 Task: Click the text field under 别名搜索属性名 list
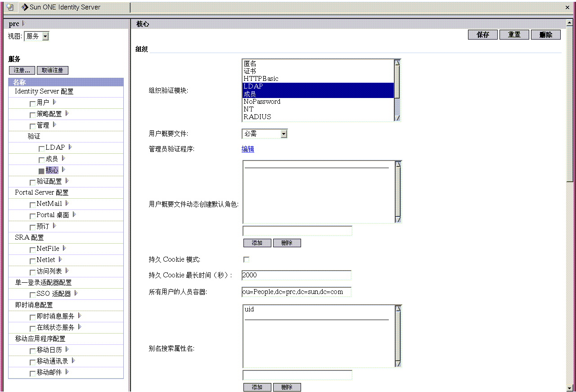pos(297,375)
